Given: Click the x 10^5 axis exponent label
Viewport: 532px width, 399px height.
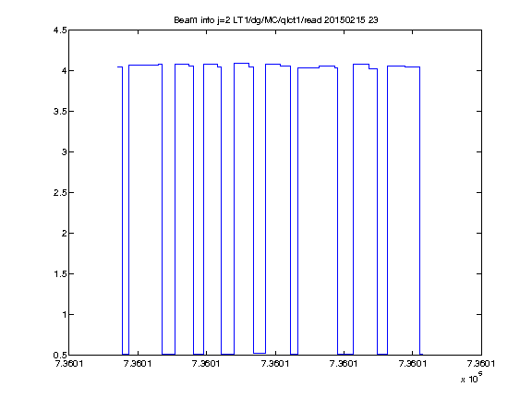Looking at the screenshot, I should click(x=472, y=378).
